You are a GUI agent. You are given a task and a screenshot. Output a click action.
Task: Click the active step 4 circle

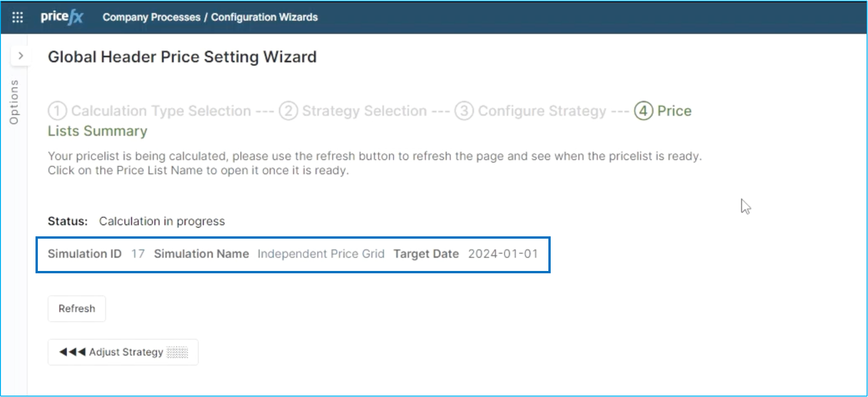[x=643, y=111]
